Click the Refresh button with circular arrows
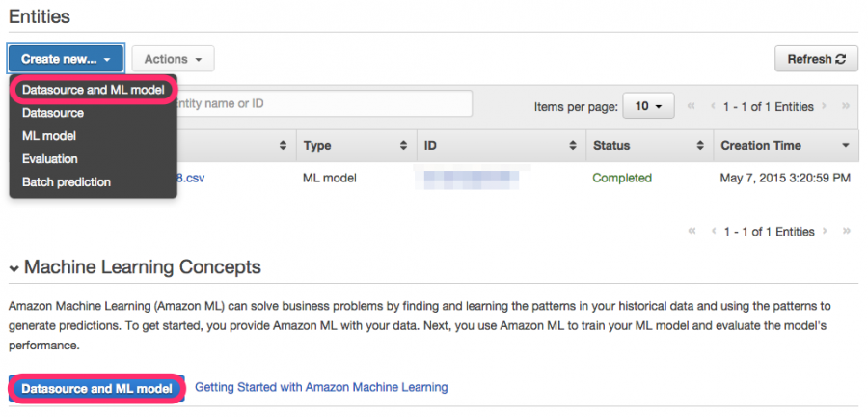868x417 pixels. (x=816, y=59)
